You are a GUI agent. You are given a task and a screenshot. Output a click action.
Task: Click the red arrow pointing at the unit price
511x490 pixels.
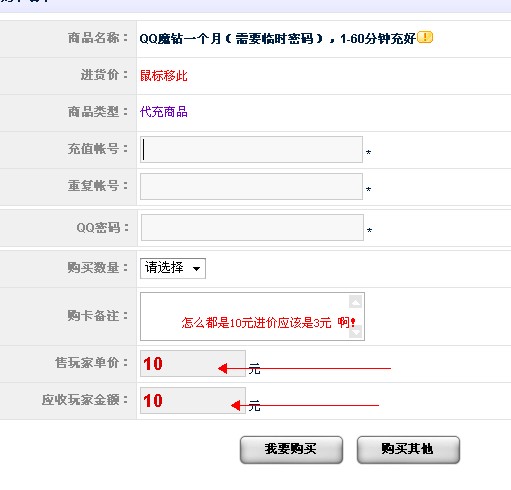point(304,368)
